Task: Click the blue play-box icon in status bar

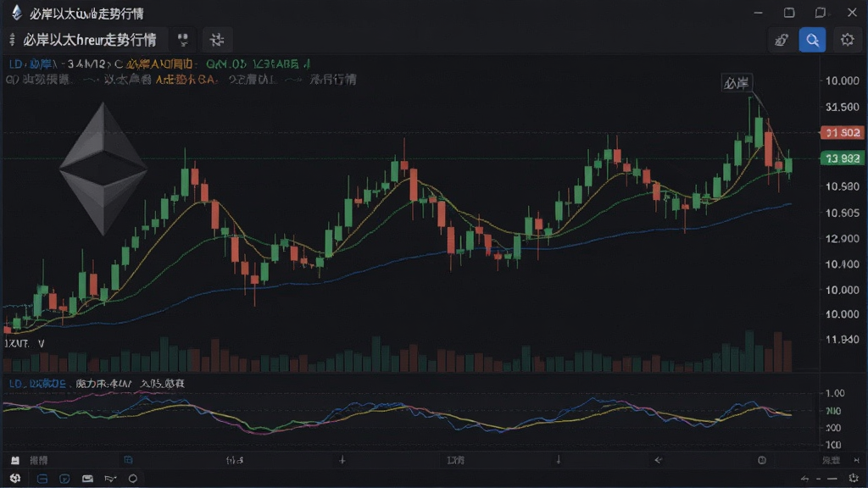Action: (64, 479)
